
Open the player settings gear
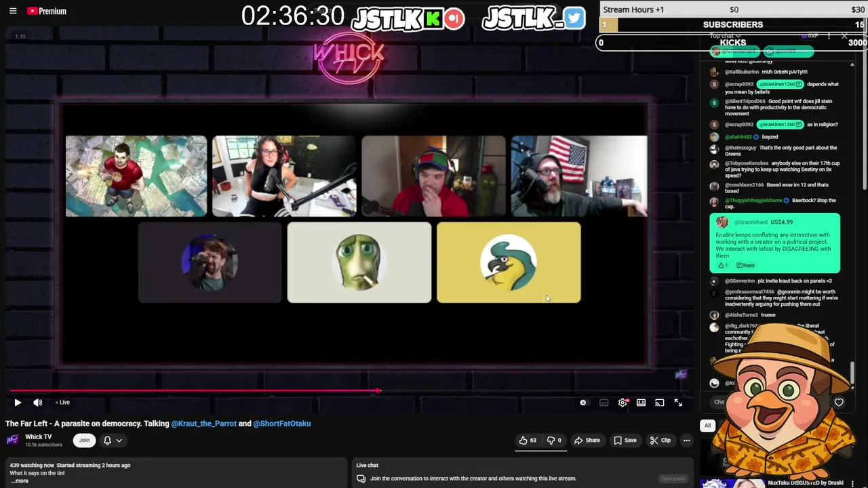(623, 403)
